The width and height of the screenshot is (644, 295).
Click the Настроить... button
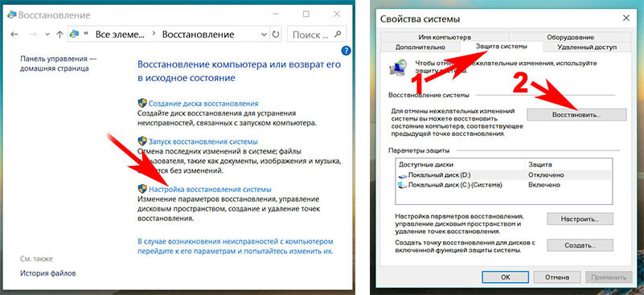(580, 219)
